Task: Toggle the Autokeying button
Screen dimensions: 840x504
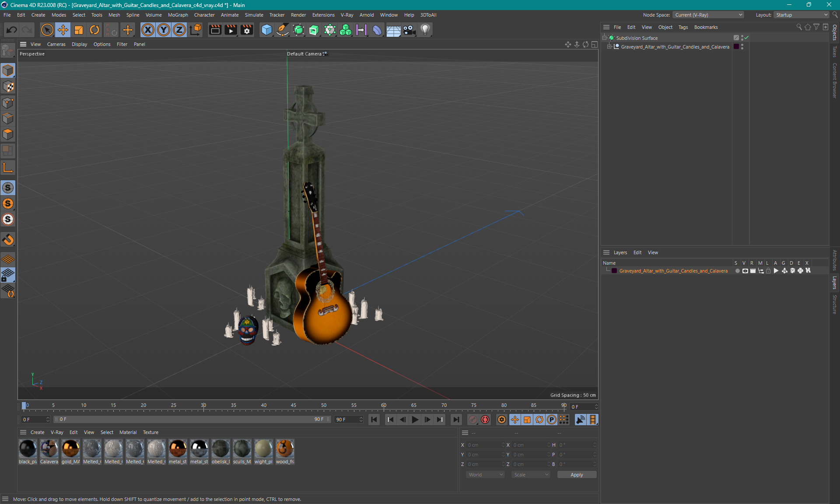Action: 485,420
